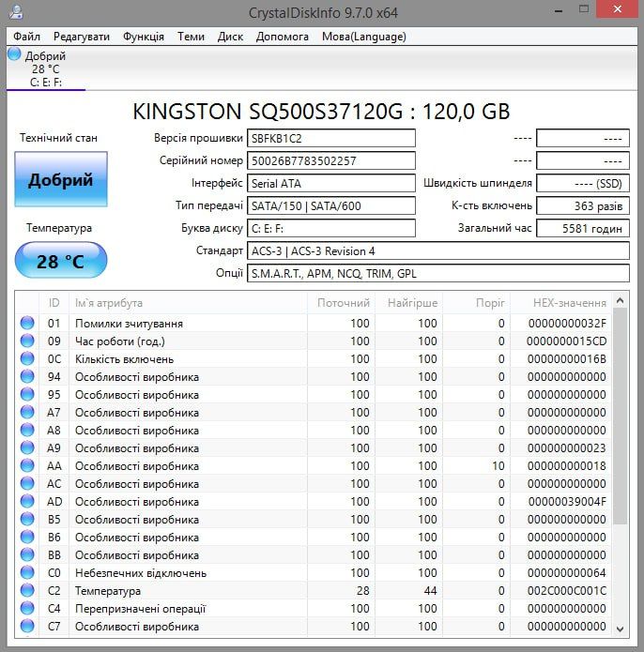This screenshot has width=644, height=652.
Task: Click the Поріг column header
Action: 477,303
